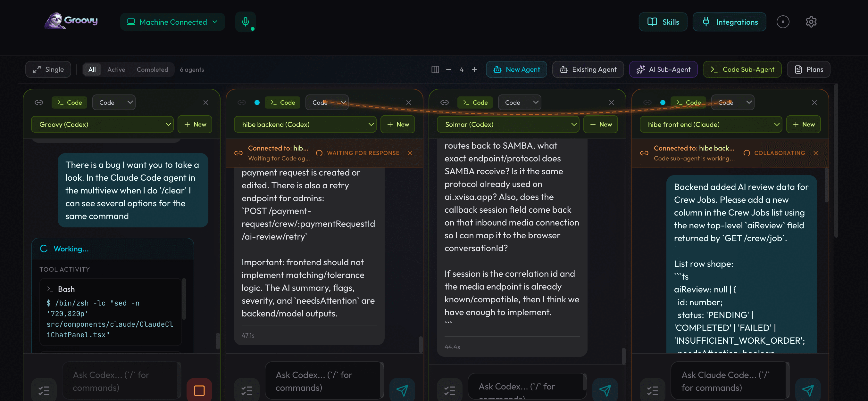Image resolution: width=868 pixels, height=401 pixels.
Task: Select the Active agents filter tab
Action: [x=116, y=70]
